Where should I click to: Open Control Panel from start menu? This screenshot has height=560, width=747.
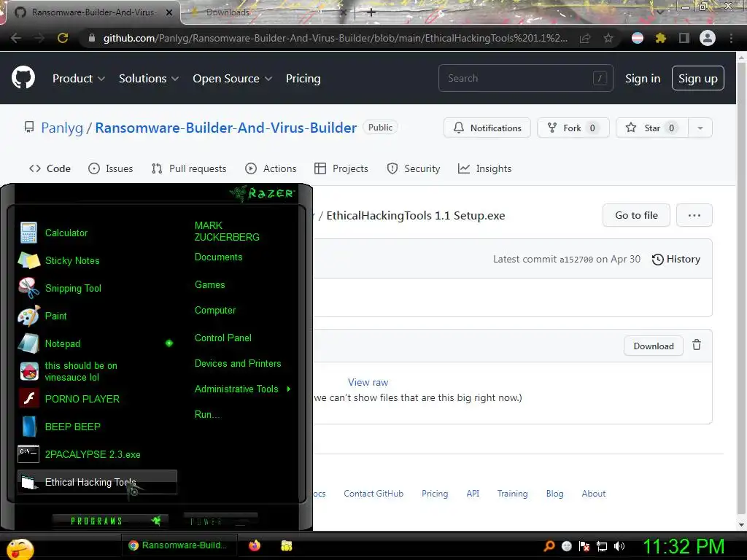[x=223, y=338]
